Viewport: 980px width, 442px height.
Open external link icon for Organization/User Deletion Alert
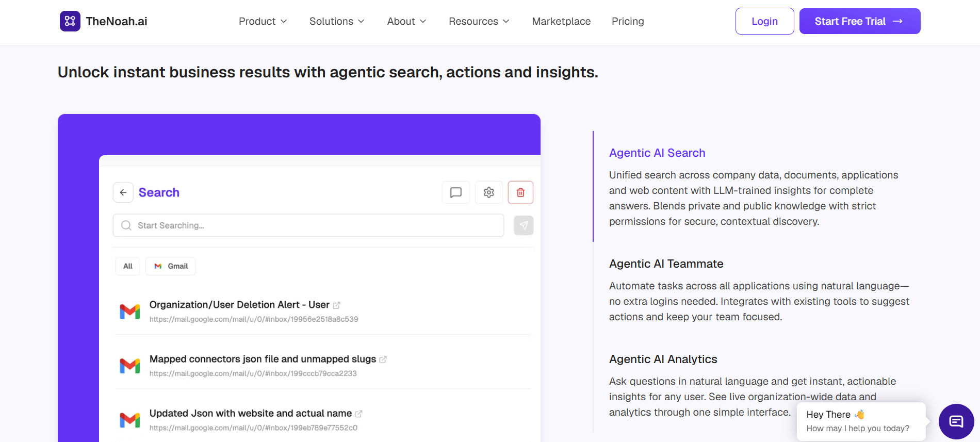point(337,305)
